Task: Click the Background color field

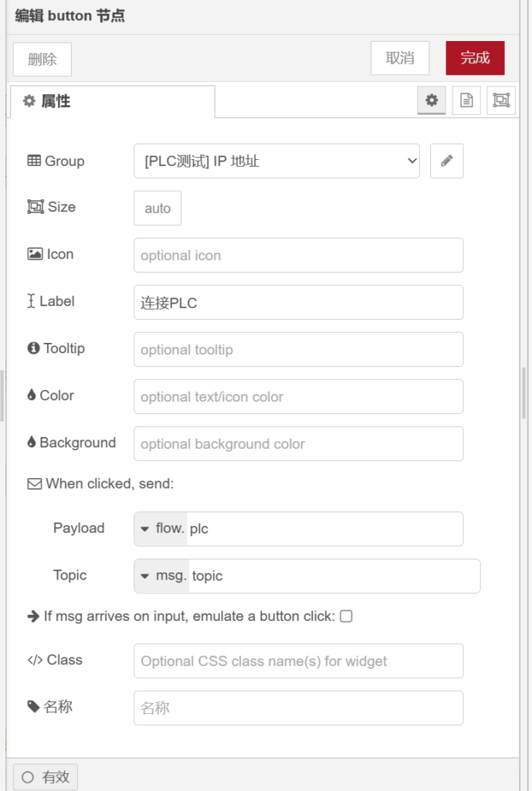Action: [298, 443]
